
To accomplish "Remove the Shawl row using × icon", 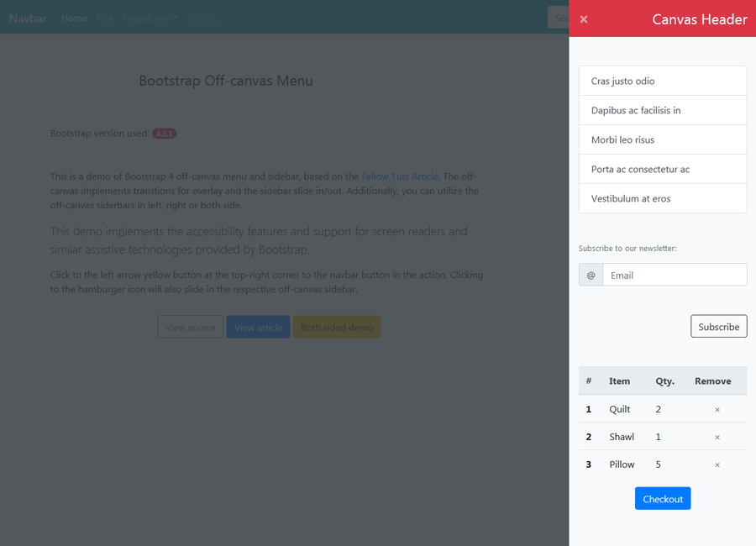I will click(717, 438).
